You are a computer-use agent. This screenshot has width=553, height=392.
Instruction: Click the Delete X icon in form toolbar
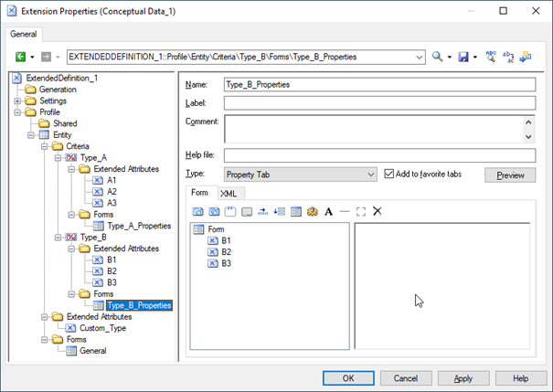click(377, 211)
